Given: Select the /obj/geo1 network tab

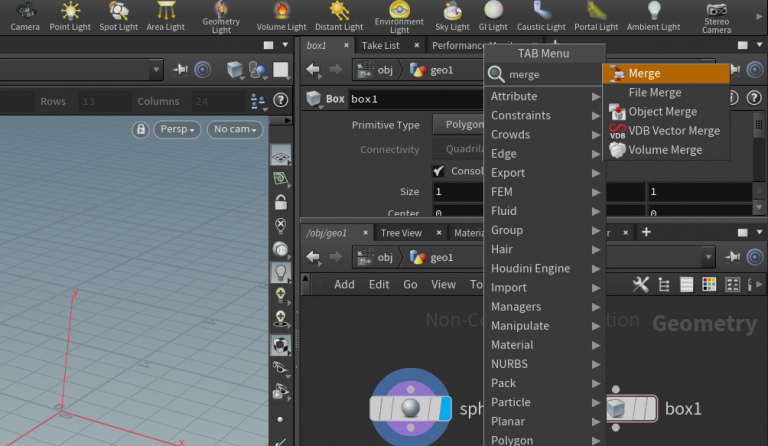Looking at the screenshot, I should coord(326,233).
